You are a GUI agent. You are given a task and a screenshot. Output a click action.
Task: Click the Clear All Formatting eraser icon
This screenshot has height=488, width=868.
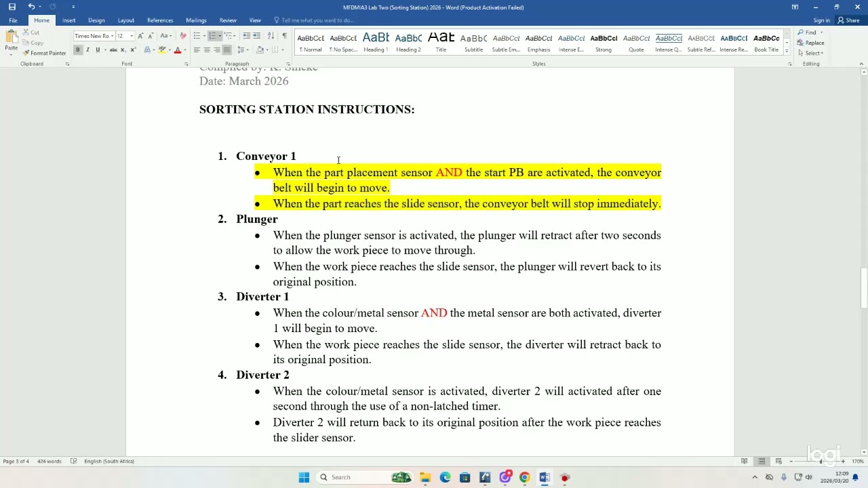(x=183, y=36)
